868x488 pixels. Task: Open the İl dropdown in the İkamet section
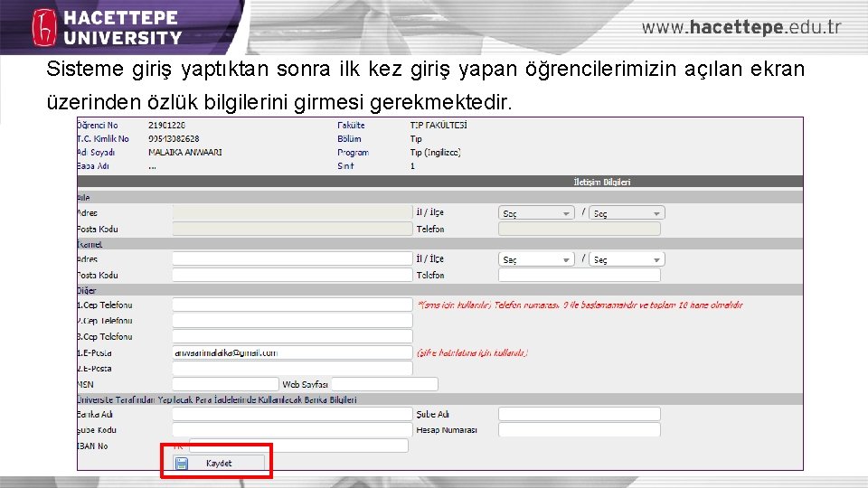[x=536, y=259]
